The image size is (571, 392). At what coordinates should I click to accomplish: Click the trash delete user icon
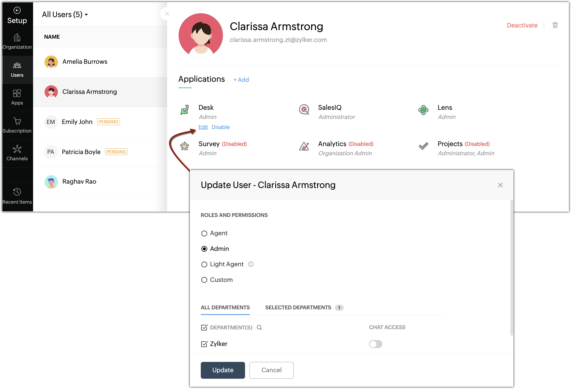(555, 25)
